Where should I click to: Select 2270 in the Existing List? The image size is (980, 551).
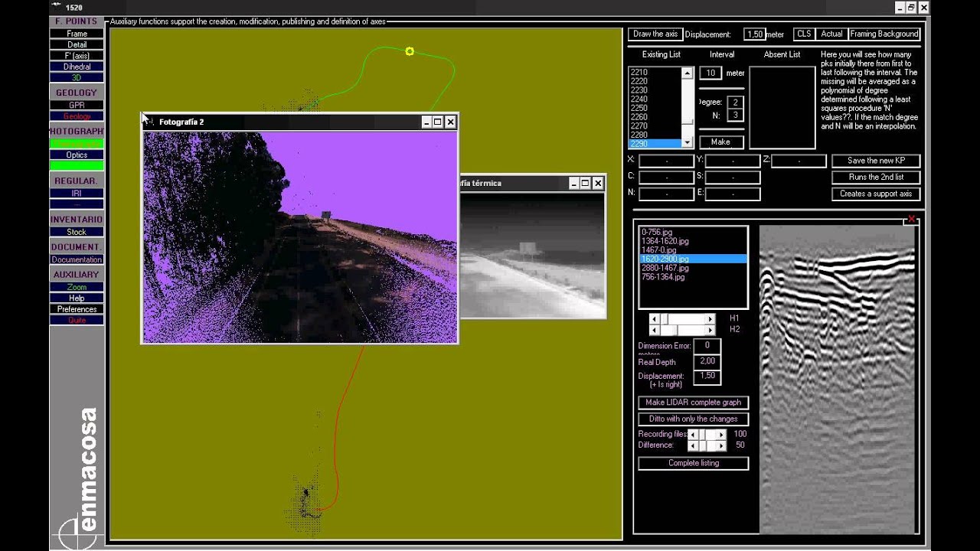pyautogui.click(x=655, y=126)
